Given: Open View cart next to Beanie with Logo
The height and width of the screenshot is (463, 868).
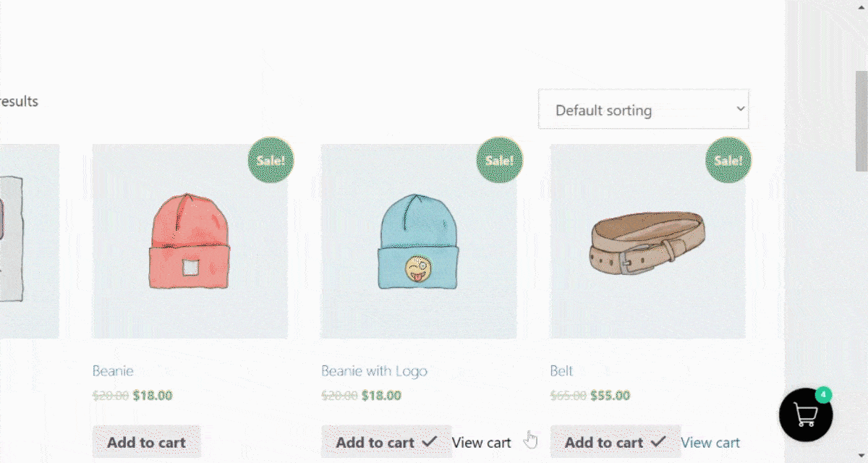Looking at the screenshot, I should 482,442.
